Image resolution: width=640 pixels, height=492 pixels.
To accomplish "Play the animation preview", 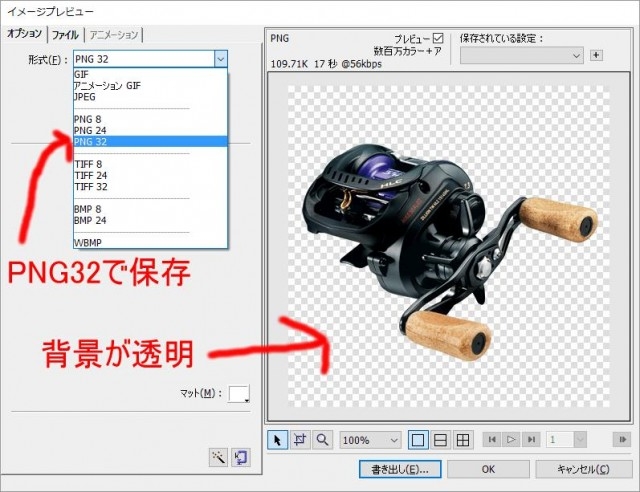I will [x=511, y=440].
